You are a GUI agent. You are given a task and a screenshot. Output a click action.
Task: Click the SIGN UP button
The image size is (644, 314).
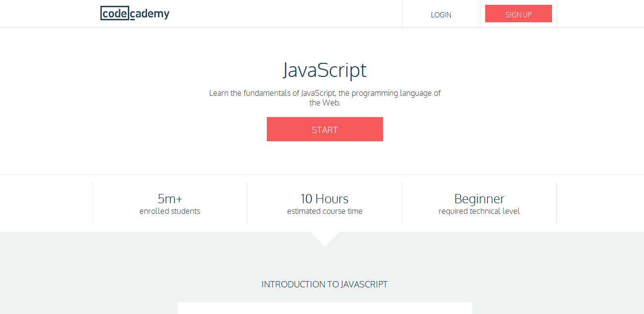[x=519, y=14]
